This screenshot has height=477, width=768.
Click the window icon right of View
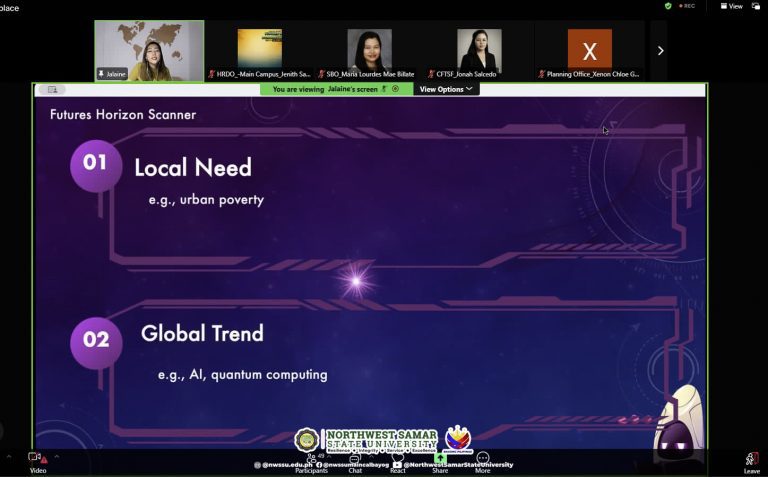(756, 6)
